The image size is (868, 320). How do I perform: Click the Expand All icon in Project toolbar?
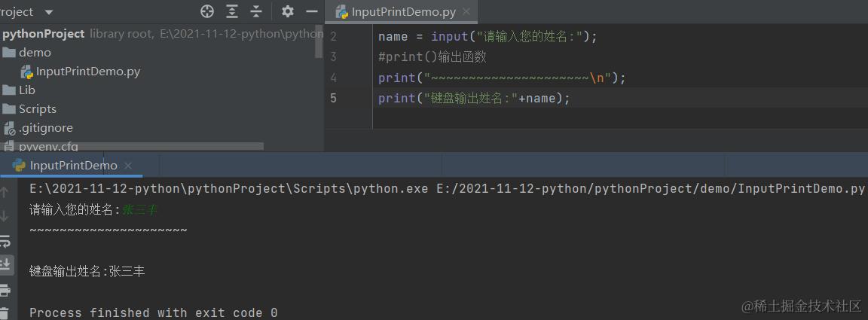click(x=232, y=11)
